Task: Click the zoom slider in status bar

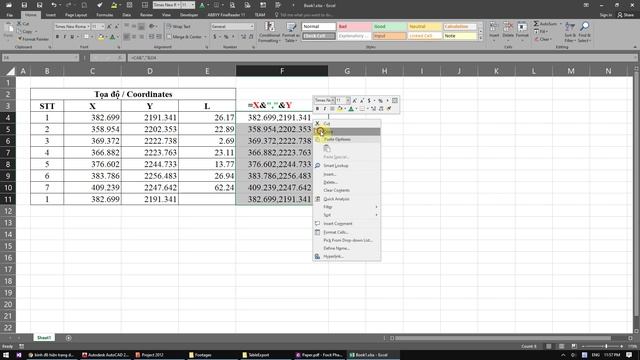Action: coord(606,346)
